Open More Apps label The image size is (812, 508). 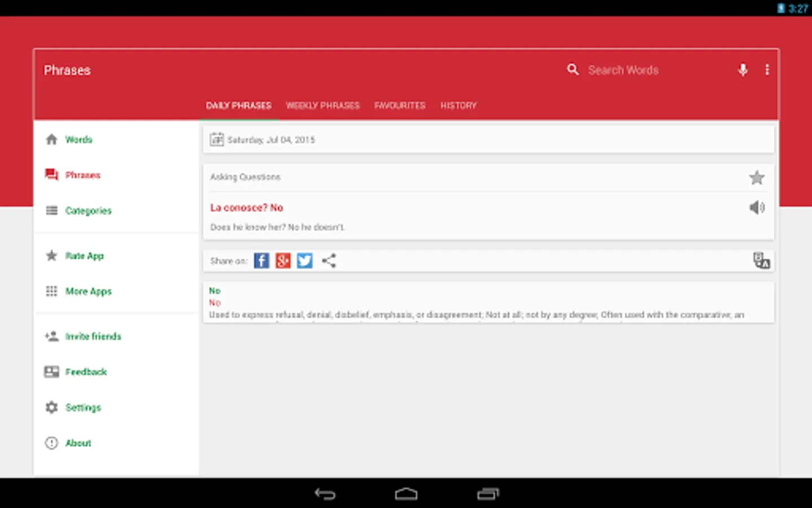pyautogui.click(x=89, y=292)
